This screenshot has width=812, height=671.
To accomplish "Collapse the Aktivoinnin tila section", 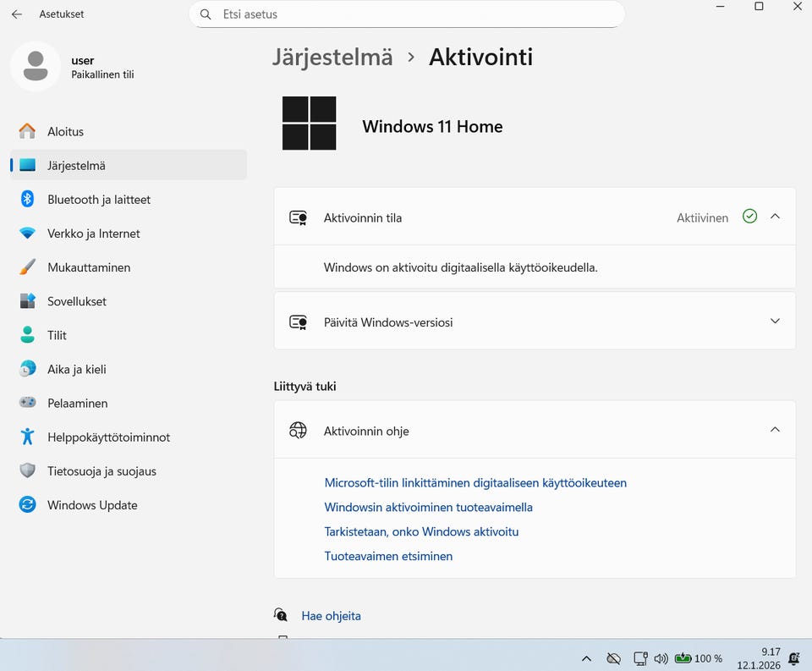I will [x=775, y=217].
